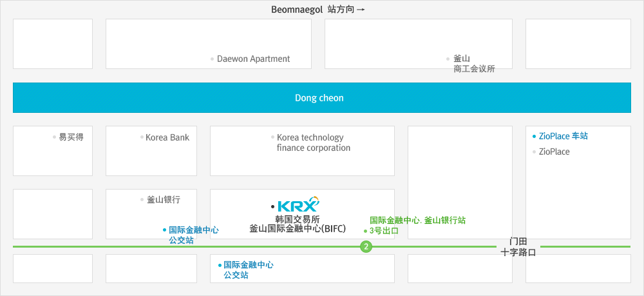Click the 釜山银行 label
The image size is (644, 296).
pos(164,200)
